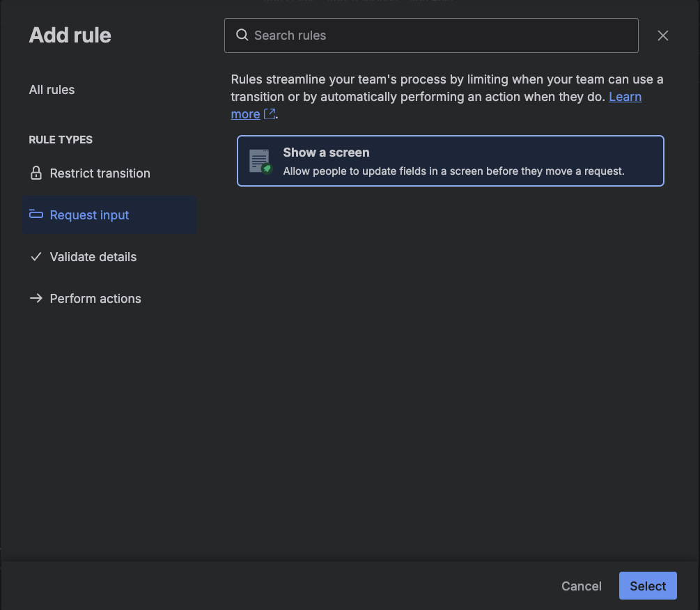700x610 pixels.
Task: Open the All rules list
Action: (x=52, y=90)
